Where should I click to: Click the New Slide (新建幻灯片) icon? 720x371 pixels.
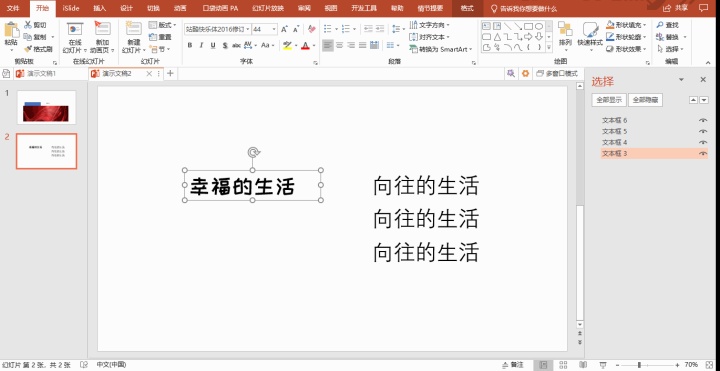click(x=134, y=28)
